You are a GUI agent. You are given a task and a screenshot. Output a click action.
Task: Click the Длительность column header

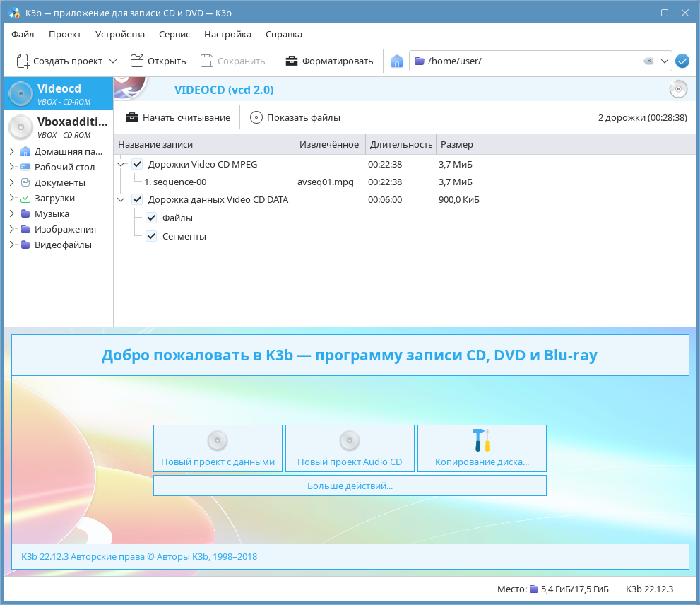coord(401,145)
